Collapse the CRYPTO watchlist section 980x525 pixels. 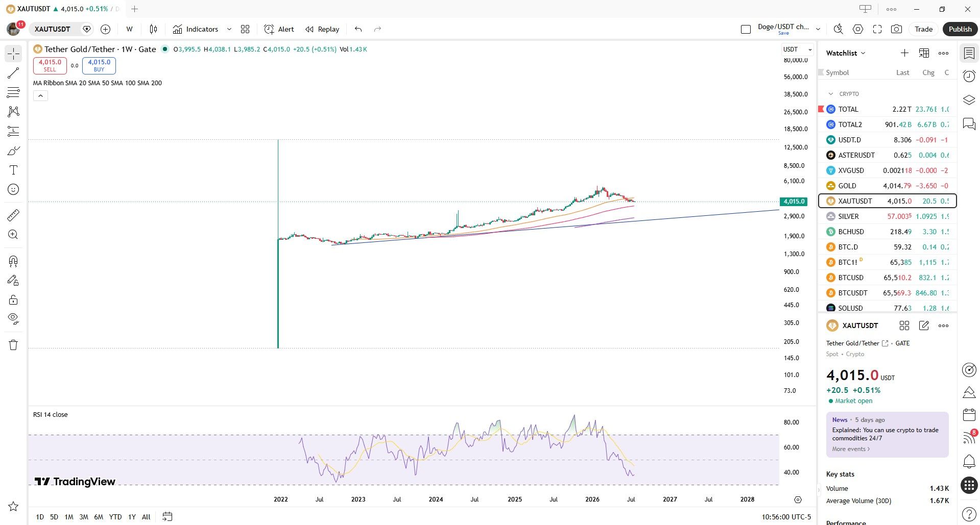tap(831, 94)
